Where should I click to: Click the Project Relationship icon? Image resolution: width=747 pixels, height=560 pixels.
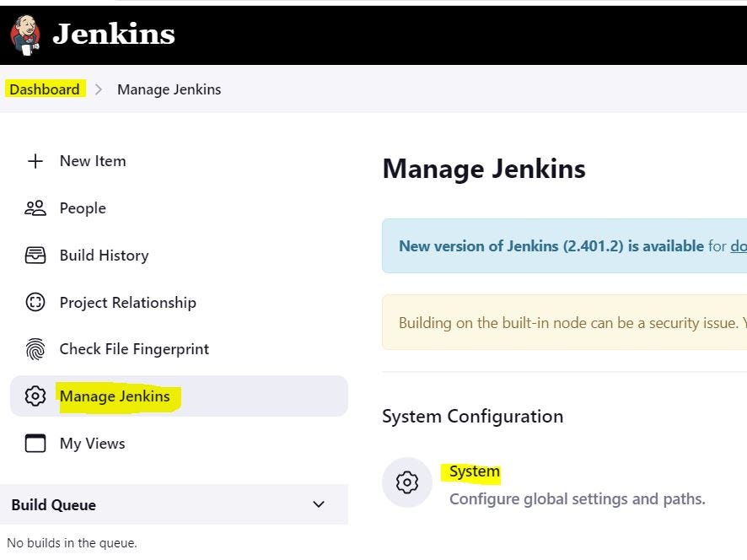35,302
